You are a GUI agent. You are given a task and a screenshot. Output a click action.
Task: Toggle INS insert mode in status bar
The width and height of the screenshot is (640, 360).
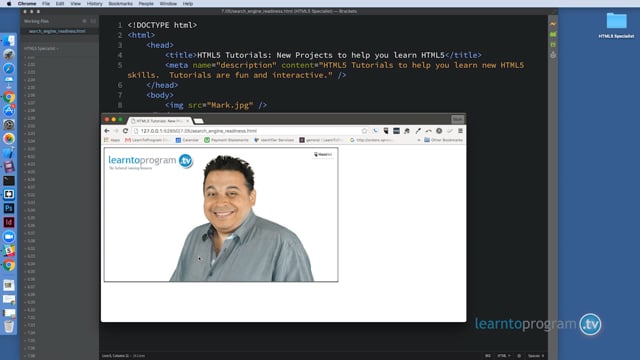pos(487,356)
